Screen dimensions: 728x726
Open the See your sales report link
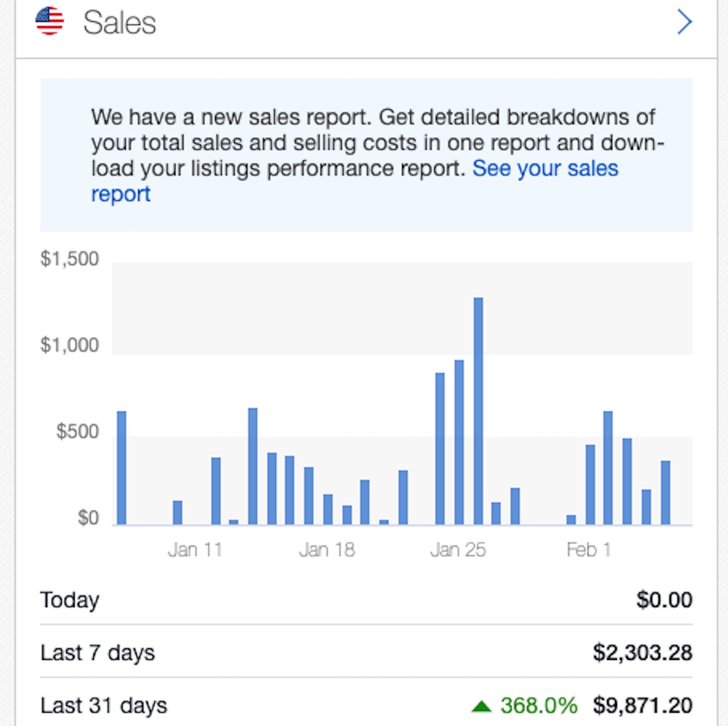[x=354, y=181]
